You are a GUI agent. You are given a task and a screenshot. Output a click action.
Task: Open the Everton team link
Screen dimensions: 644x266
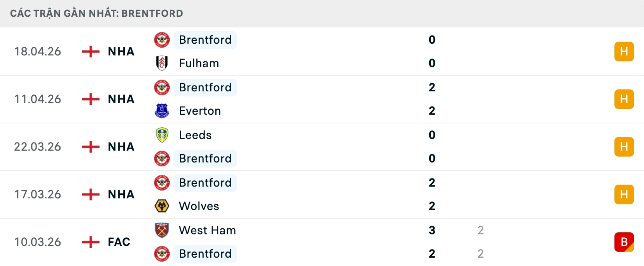click(x=200, y=111)
